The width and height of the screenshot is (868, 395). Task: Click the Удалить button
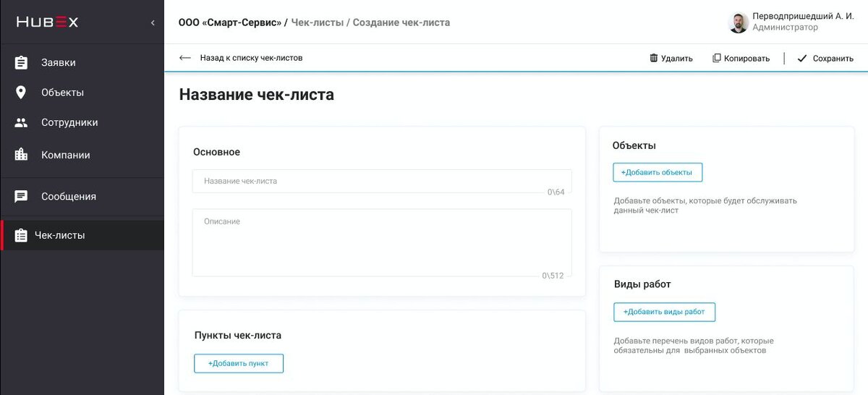671,58
